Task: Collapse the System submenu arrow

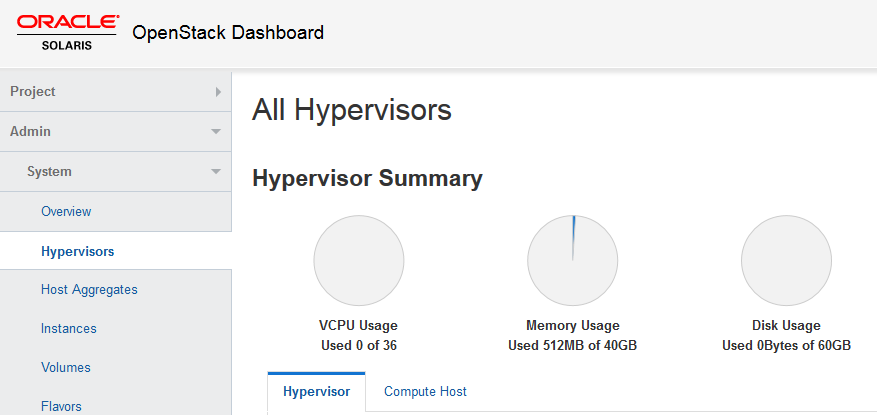Action: tap(216, 172)
